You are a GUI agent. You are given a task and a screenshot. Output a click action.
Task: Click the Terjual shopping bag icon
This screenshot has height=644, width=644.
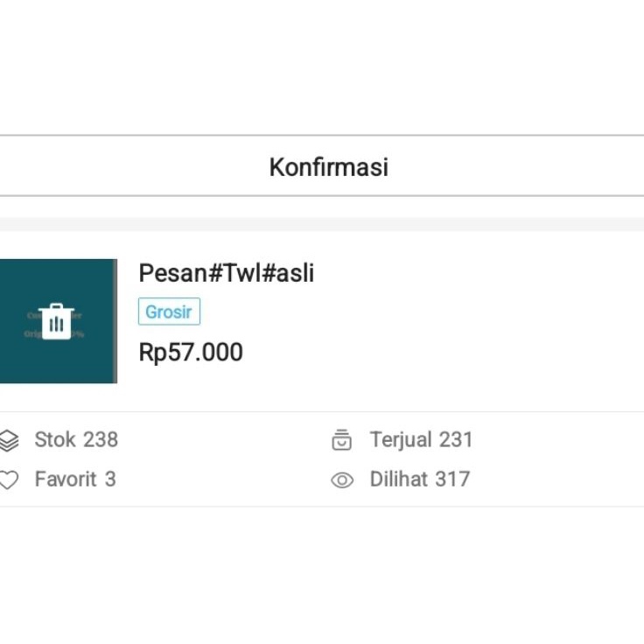(x=342, y=440)
